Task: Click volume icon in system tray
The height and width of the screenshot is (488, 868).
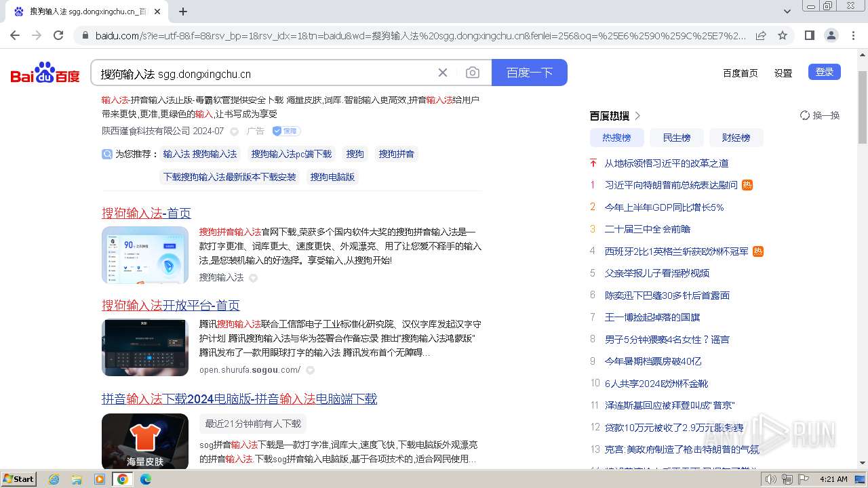Action: point(770,479)
